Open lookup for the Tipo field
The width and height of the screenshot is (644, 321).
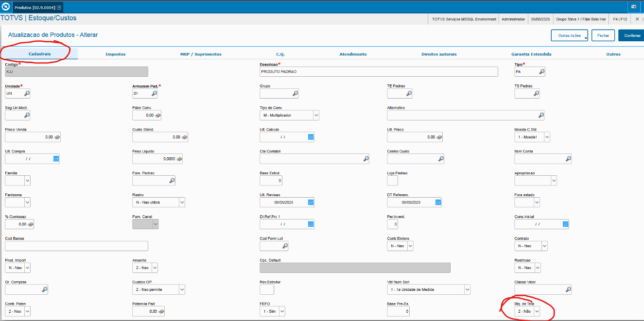[x=541, y=72]
